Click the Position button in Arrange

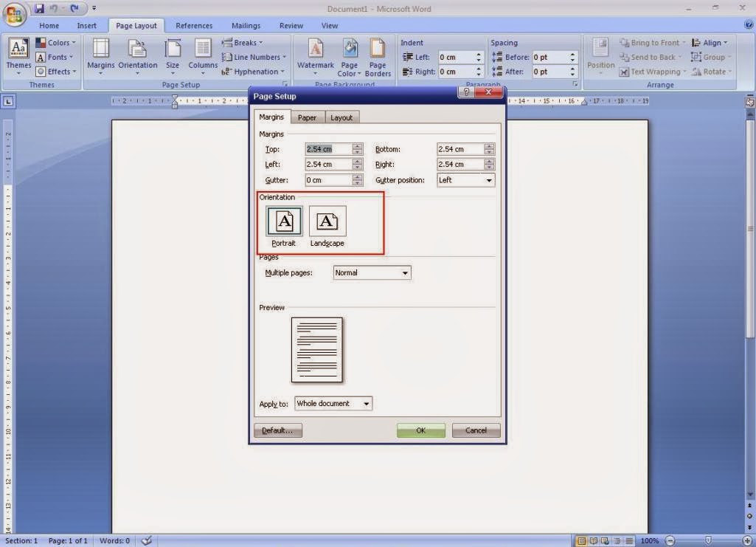pos(601,56)
